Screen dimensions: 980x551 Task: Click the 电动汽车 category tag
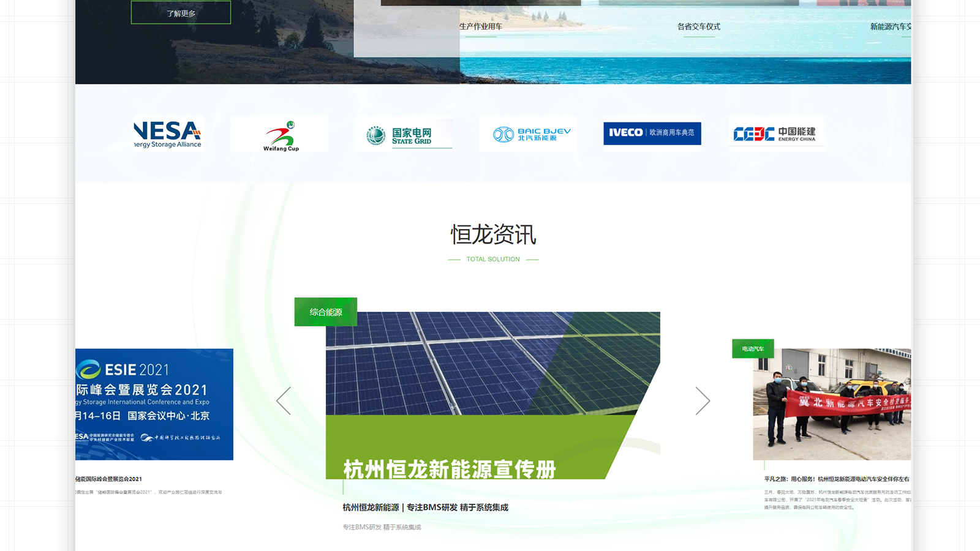click(753, 348)
